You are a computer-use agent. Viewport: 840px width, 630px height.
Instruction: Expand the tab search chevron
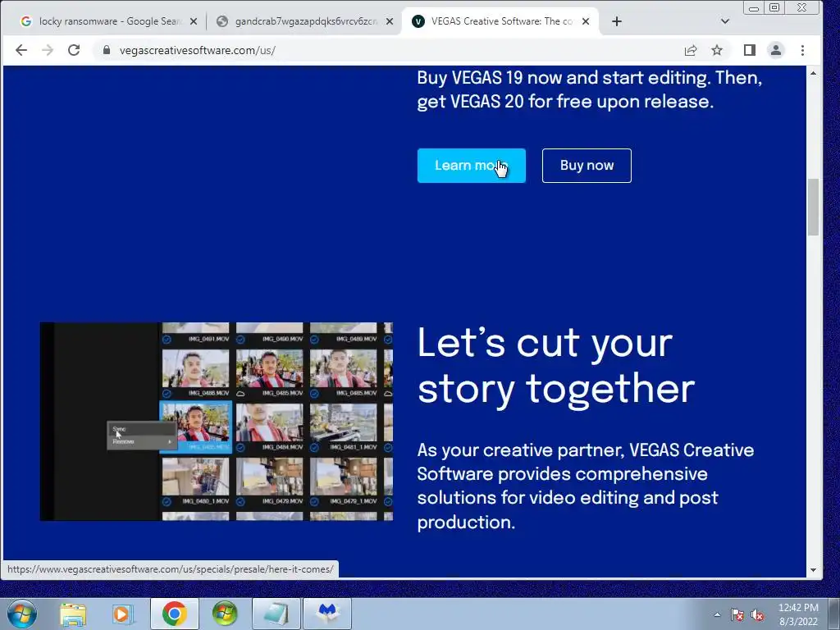point(725,21)
